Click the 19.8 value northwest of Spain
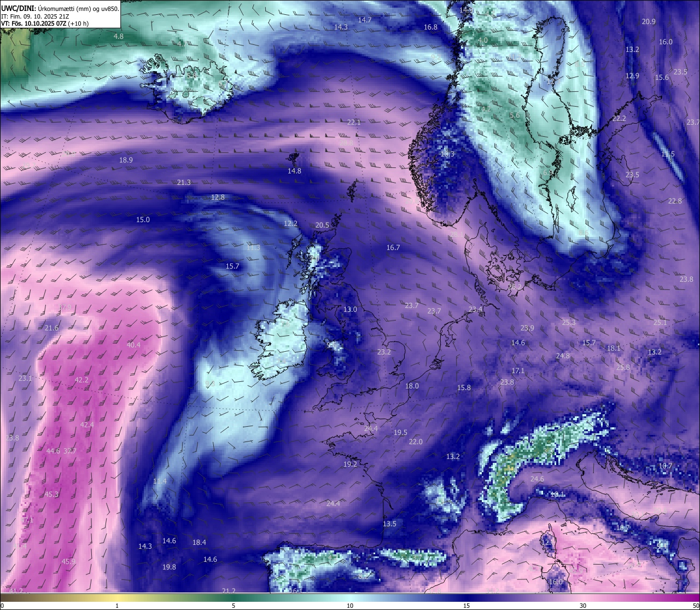 coord(169,567)
